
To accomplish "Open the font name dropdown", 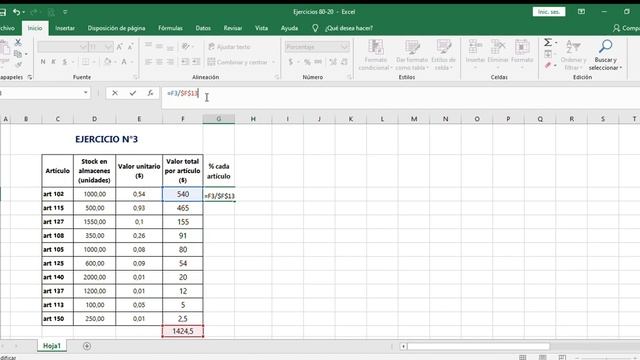I will (x=84, y=47).
